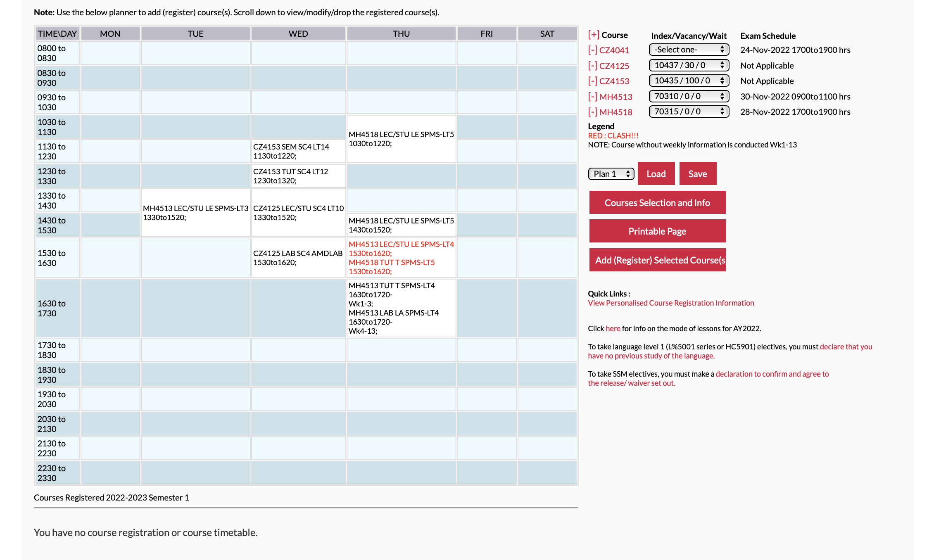Click Add (Register) Selected Course(s) button
Viewport: 941px width, 560px height.
point(657,260)
